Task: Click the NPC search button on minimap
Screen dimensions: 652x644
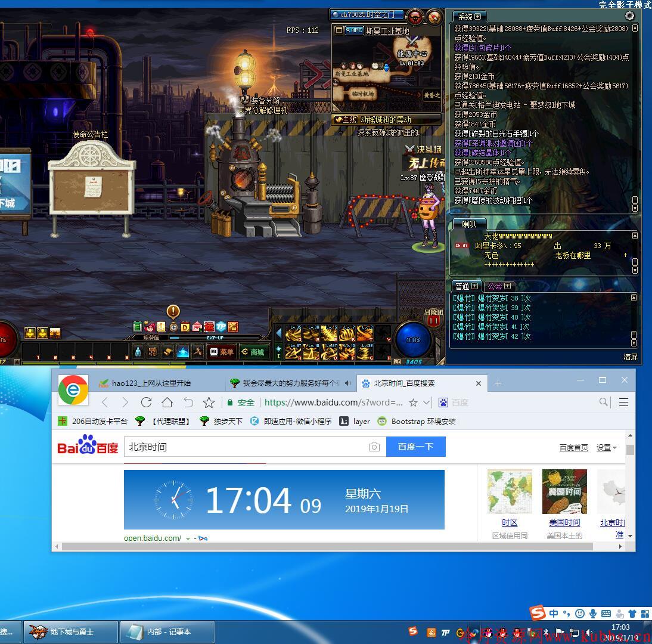Action: (354, 30)
